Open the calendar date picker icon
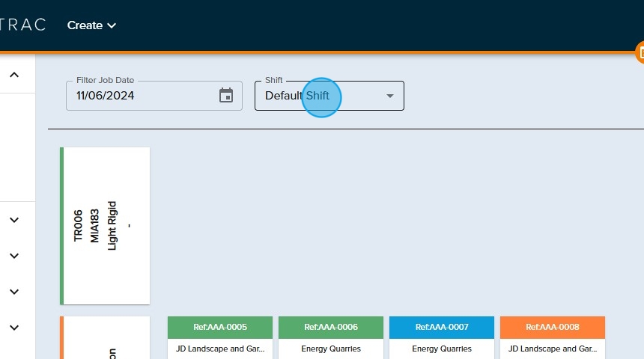 (x=226, y=96)
